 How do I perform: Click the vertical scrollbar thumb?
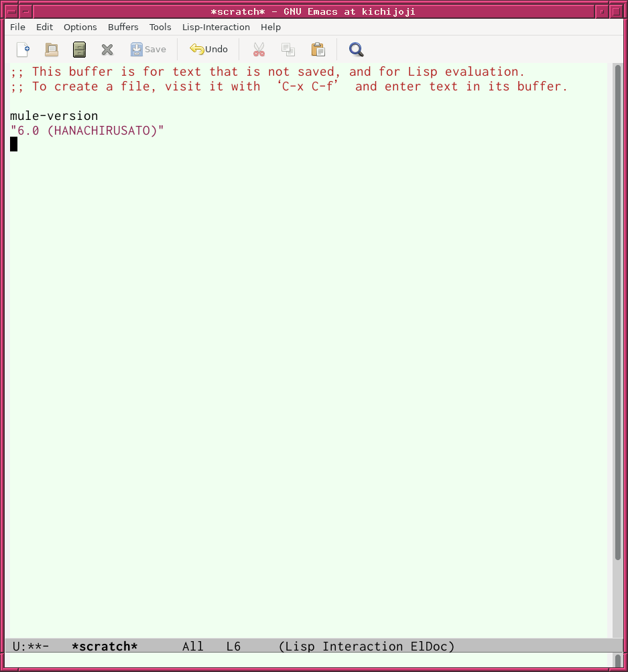617,312
